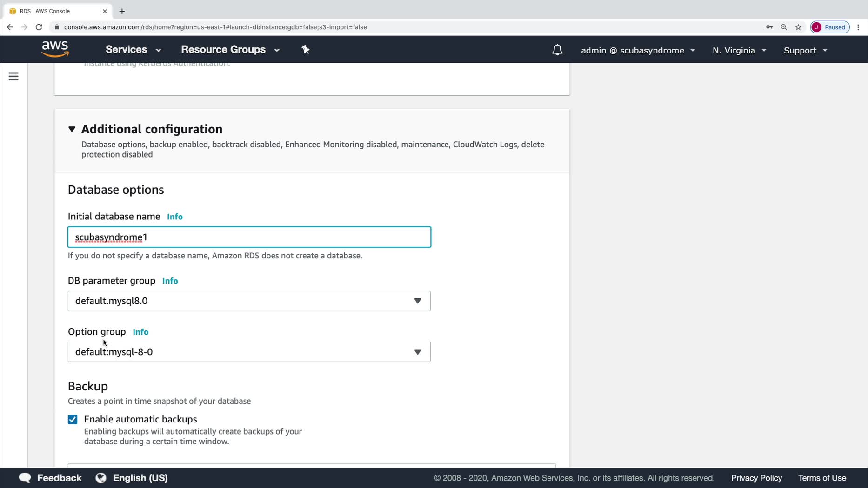Open the Services menu

(133, 50)
